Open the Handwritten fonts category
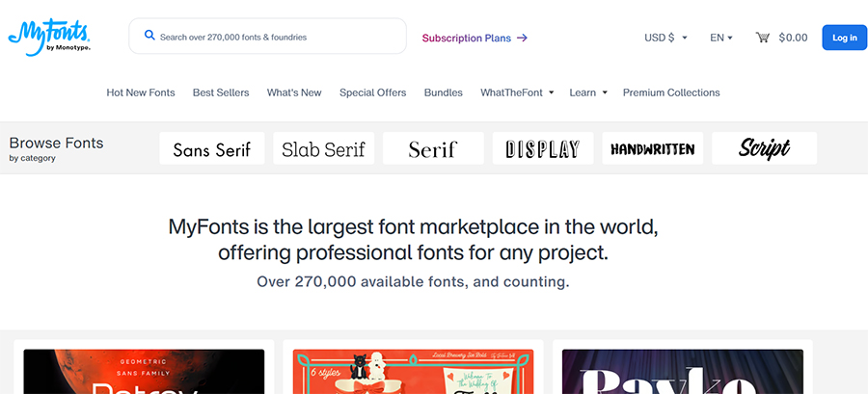This screenshot has height=394, width=868. point(653,148)
